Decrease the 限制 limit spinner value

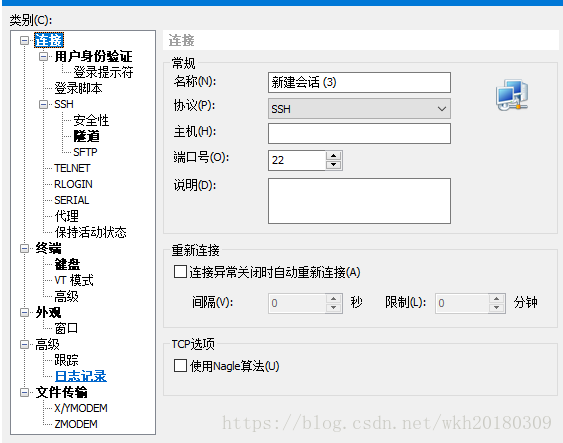(497, 308)
